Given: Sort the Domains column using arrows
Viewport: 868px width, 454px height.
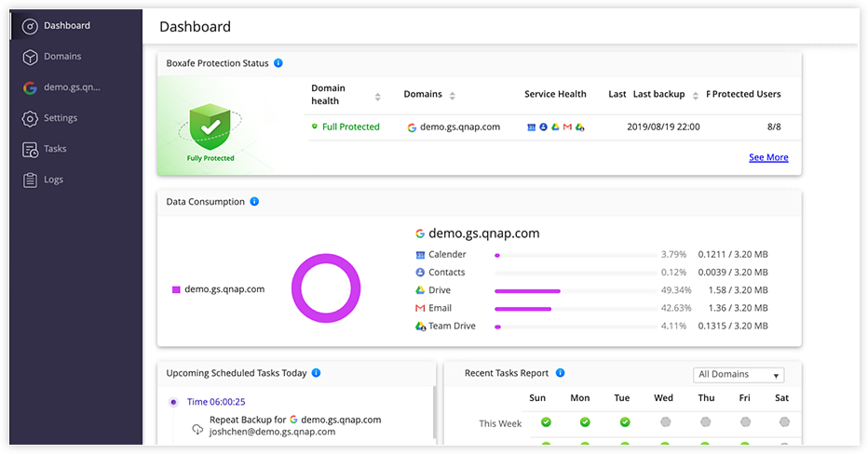Looking at the screenshot, I should [452, 95].
